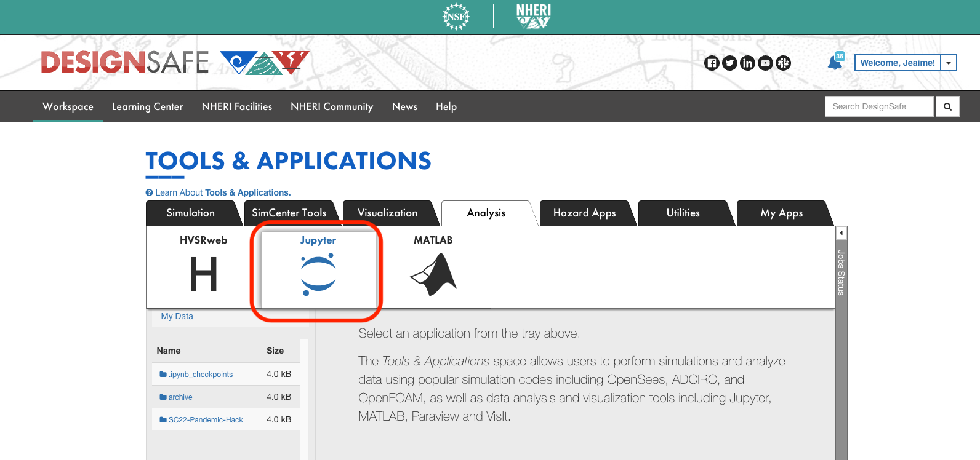Click the search magnifier button

[x=947, y=106]
